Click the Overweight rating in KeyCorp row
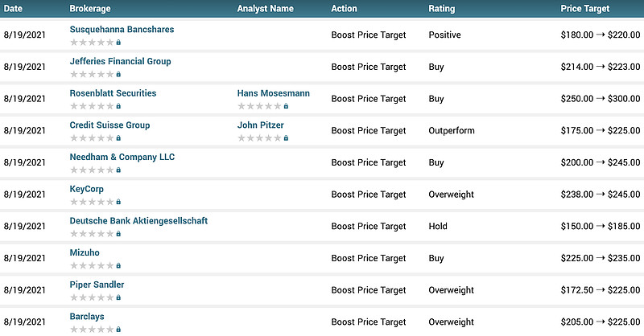Image resolution: width=644 pixels, height=336 pixels. (452, 195)
